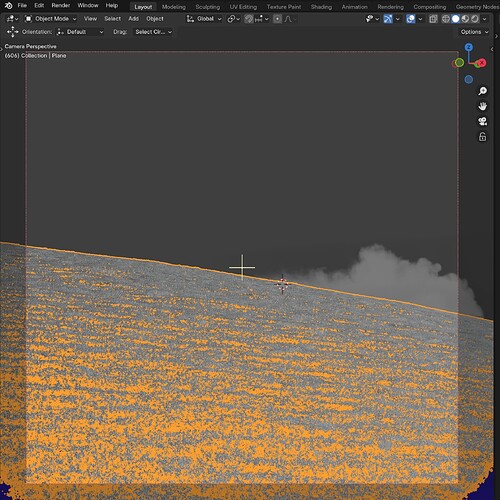The image size is (500, 500).
Task: Open the Object Mode dropdown
Action: point(51,19)
